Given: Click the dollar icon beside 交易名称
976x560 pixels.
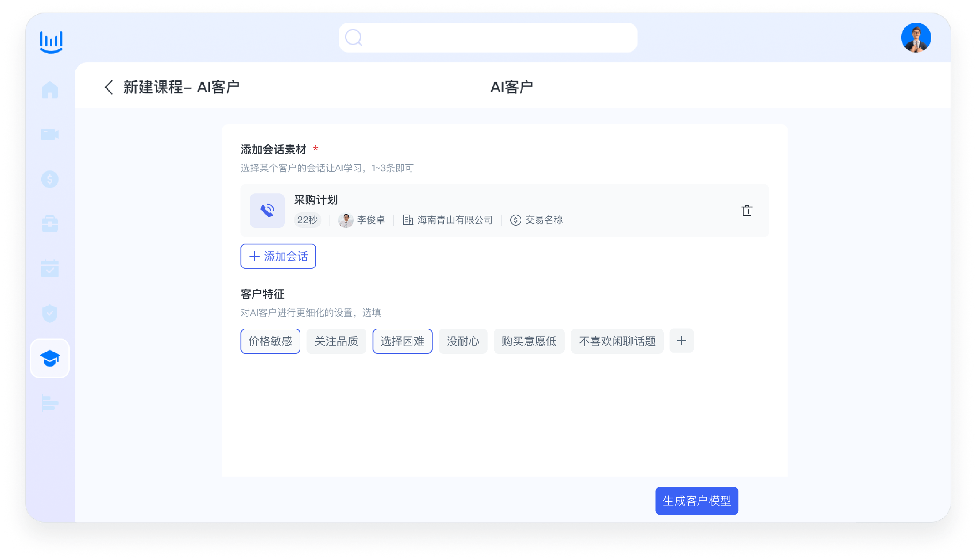Looking at the screenshot, I should (516, 220).
